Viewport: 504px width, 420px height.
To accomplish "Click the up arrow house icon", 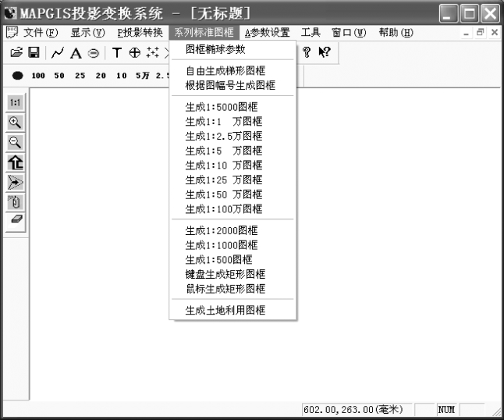I will [15, 162].
